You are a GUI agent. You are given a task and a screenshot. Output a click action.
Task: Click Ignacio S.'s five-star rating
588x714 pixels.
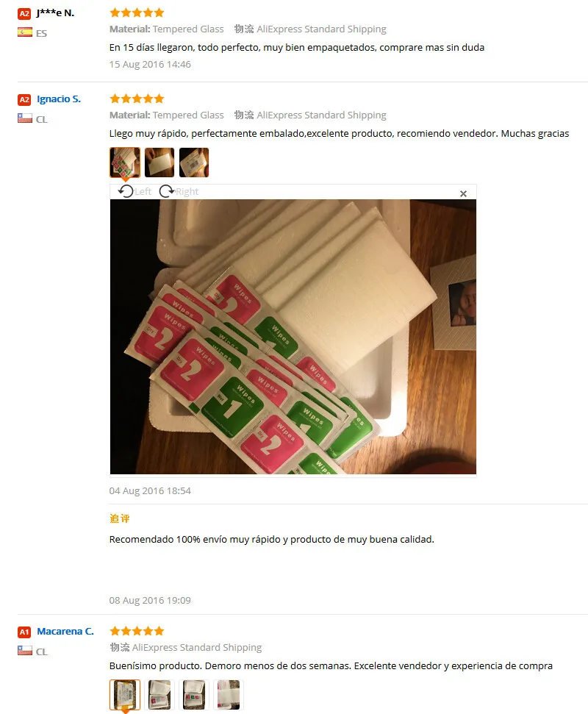click(137, 99)
